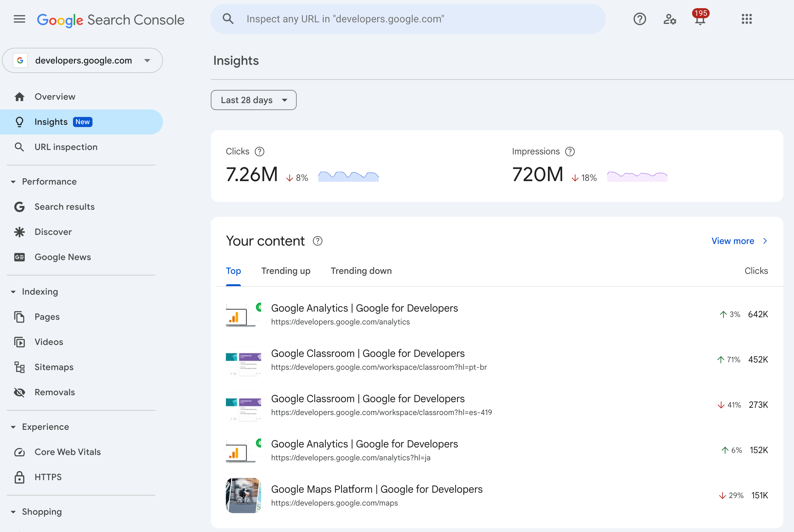This screenshot has height=532, width=794.
Task: Click the Clicks column header
Action: (756, 271)
